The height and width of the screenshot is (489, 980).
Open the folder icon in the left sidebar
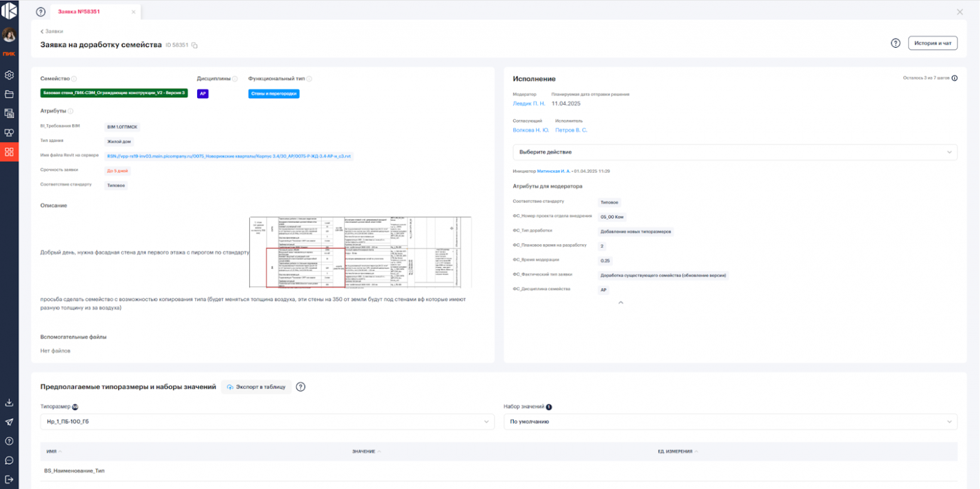click(9, 94)
